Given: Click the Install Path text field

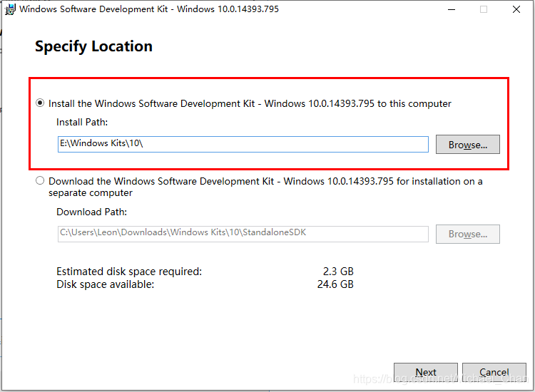Looking at the screenshot, I should coord(243,144).
